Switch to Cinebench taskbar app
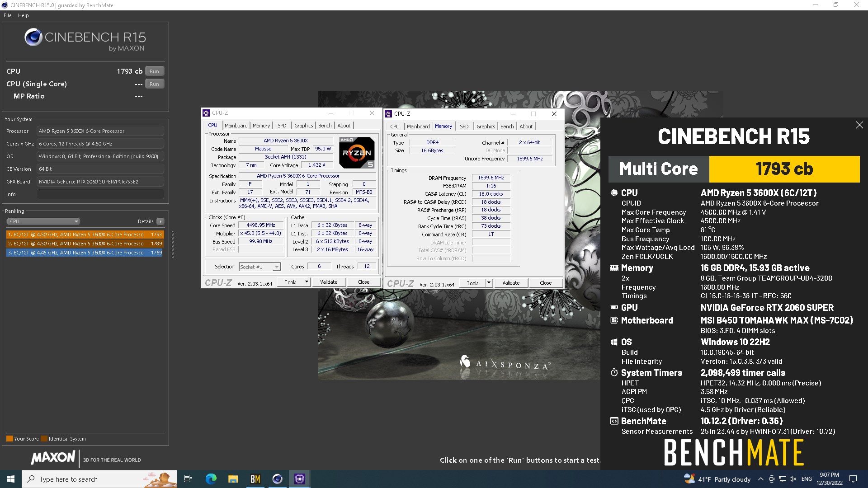Viewport: 868px width, 488px height. point(277,479)
